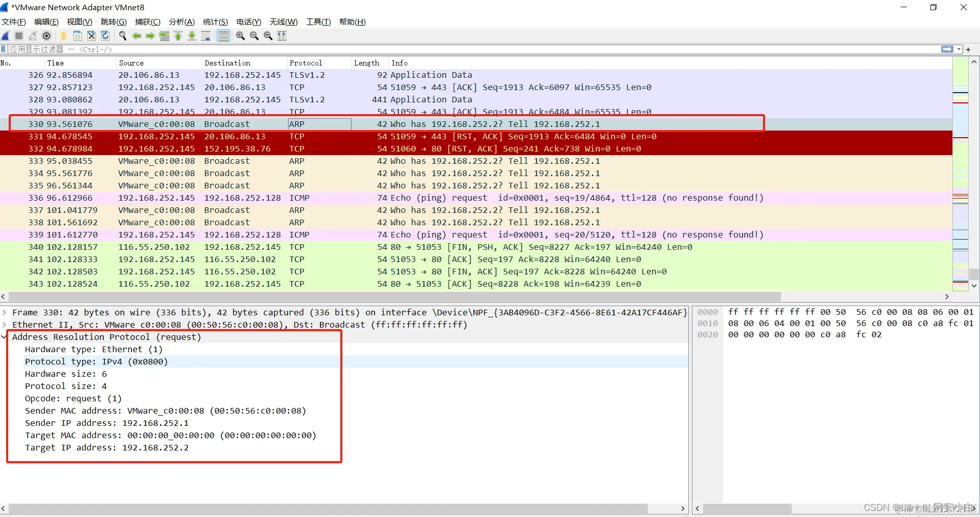The width and height of the screenshot is (980, 517).
Task: Open the 无线(W) menu
Action: (x=284, y=22)
